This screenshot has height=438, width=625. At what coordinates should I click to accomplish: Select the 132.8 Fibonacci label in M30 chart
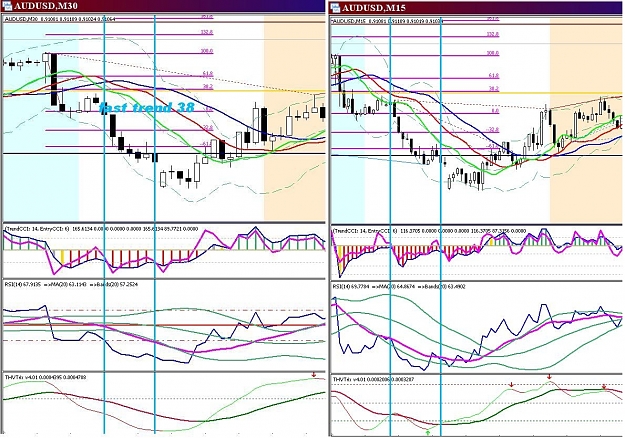point(207,32)
